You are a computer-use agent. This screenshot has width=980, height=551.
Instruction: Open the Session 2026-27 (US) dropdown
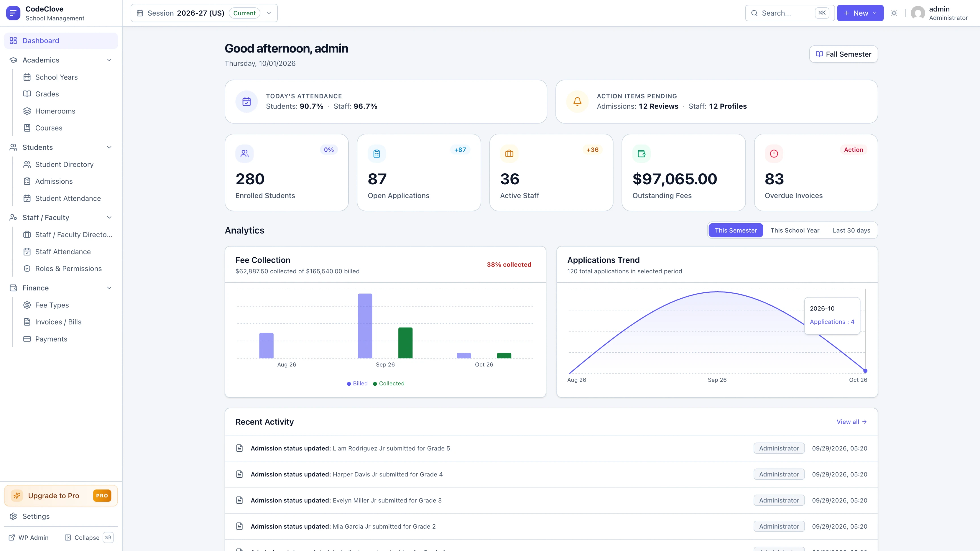(x=204, y=13)
